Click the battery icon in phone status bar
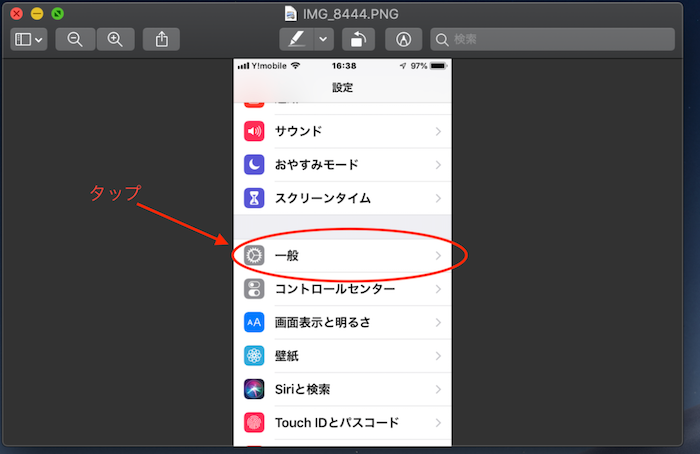Viewport: 700px width, 454px height. [438, 66]
